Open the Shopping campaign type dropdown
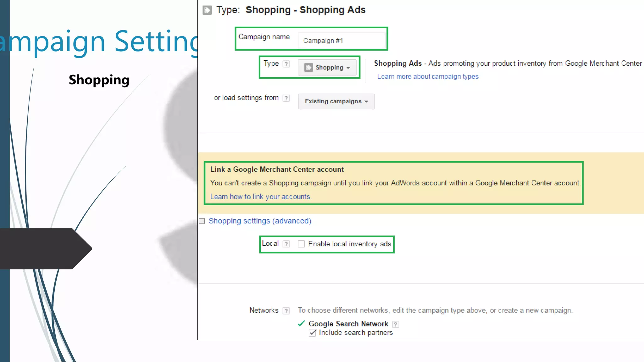The image size is (644, 362). (x=327, y=68)
